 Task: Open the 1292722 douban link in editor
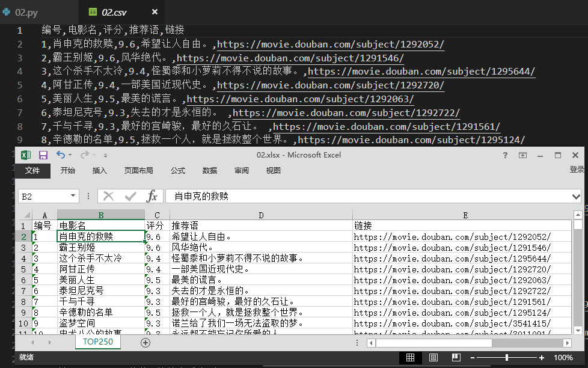pos(346,112)
